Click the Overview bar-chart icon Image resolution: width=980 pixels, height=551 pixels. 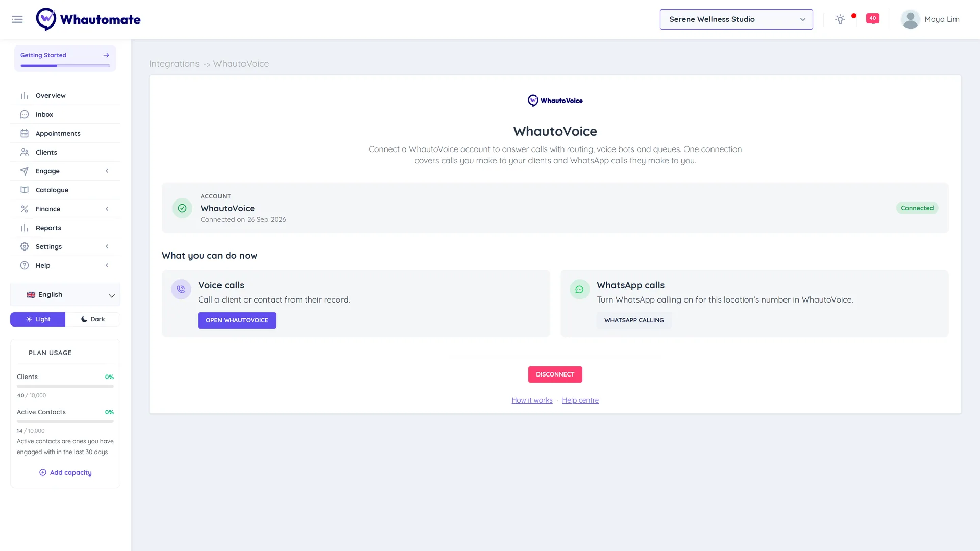coord(24,95)
